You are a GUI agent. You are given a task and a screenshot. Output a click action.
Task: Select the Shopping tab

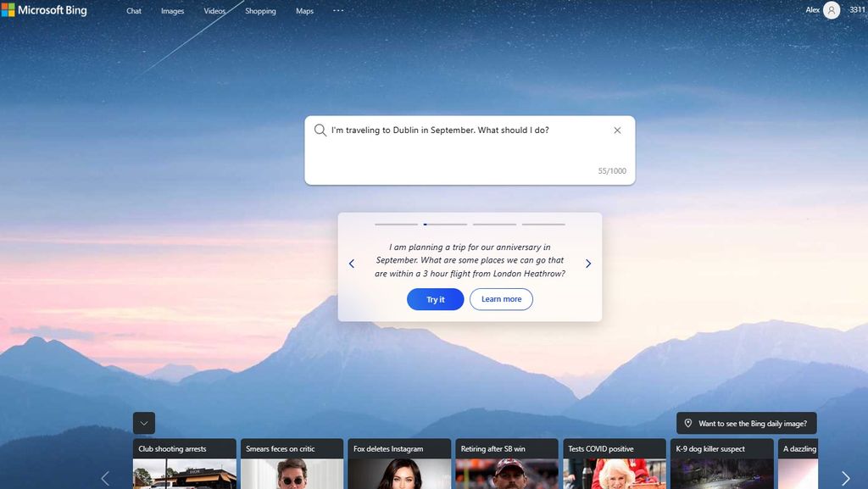[259, 10]
